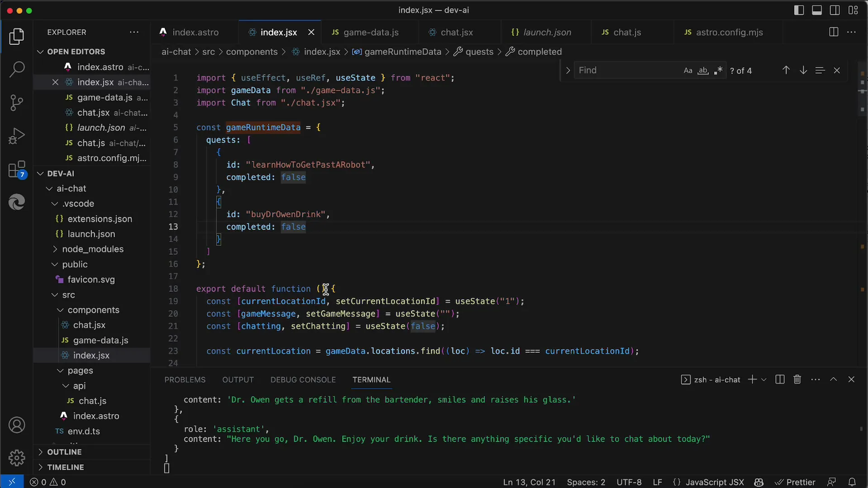
Task: Split the editor right
Action: pos(834,32)
